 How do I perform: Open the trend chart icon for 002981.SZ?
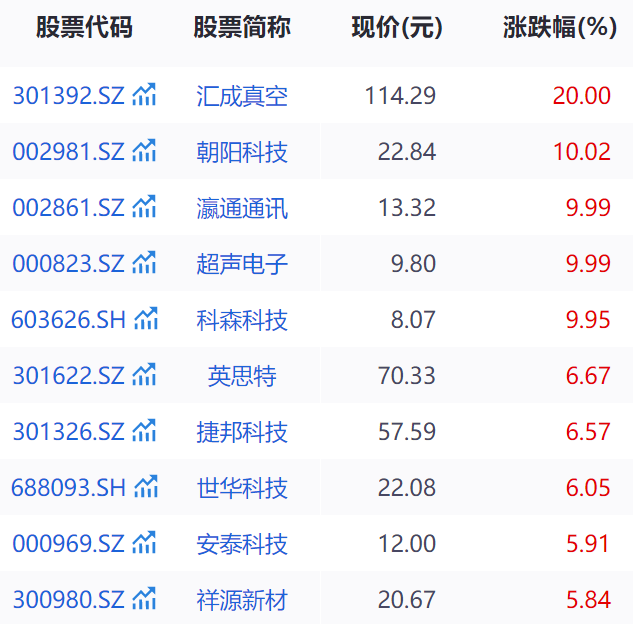(x=145, y=152)
